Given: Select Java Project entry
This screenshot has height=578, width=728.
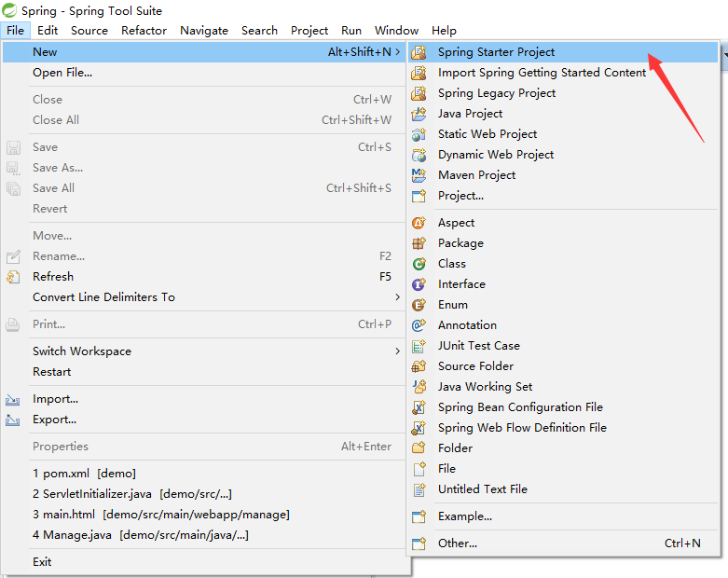Looking at the screenshot, I should pyautogui.click(x=563, y=114).
